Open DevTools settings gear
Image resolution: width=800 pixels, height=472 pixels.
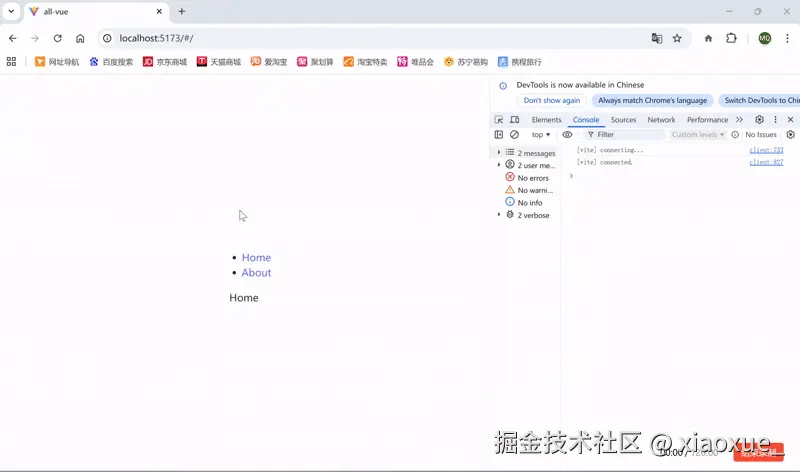pyautogui.click(x=759, y=119)
